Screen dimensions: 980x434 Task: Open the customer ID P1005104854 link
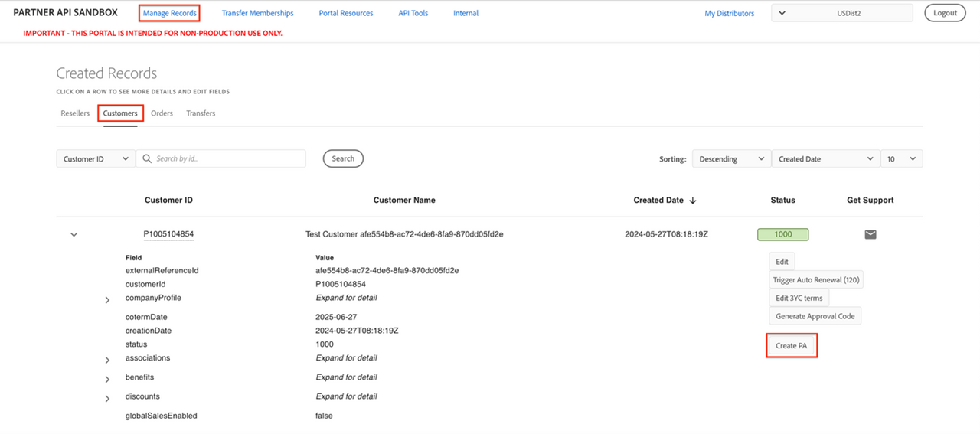[x=168, y=234]
